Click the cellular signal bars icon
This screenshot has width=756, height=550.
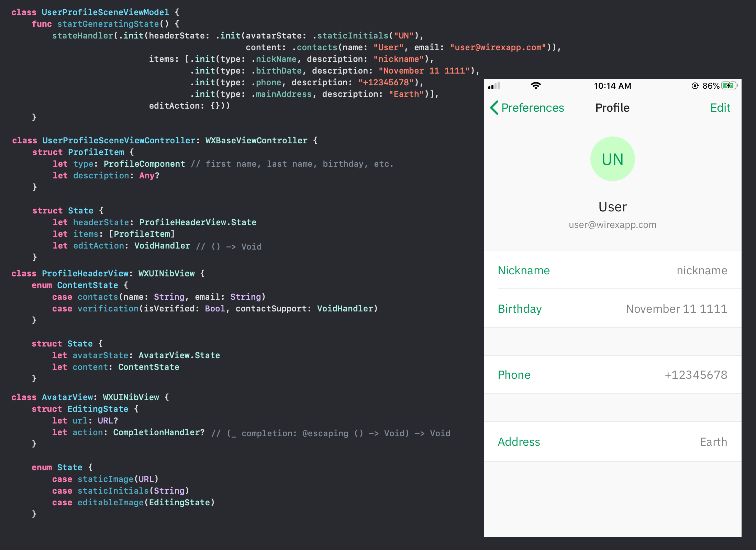point(494,86)
